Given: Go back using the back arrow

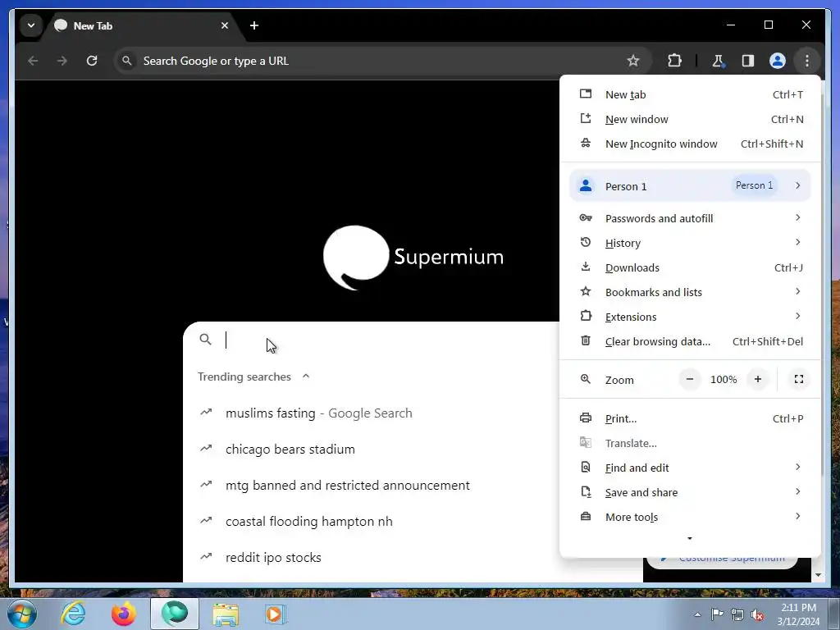Looking at the screenshot, I should pyautogui.click(x=33, y=61).
